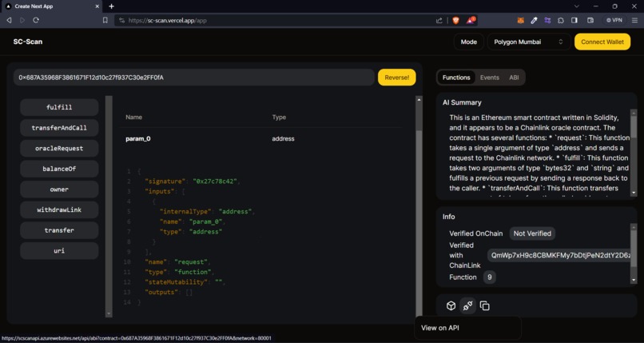Click the function list scroll down arrow
Screen dimensions: 644x343
109,314
